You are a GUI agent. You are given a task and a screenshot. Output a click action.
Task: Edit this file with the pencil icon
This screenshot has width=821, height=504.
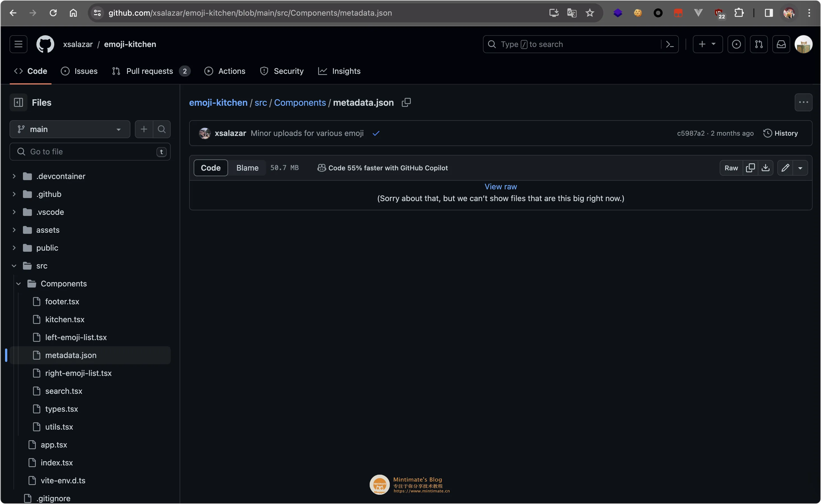[x=785, y=168]
